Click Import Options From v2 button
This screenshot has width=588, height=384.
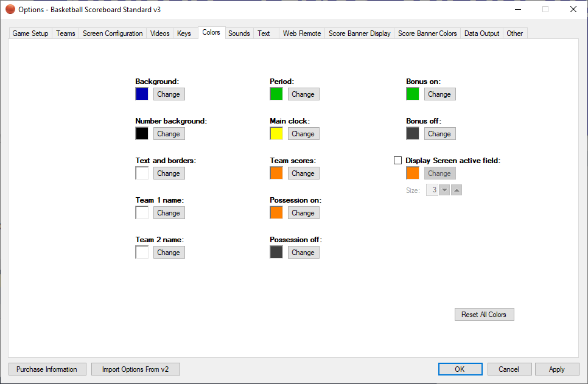click(135, 369)
